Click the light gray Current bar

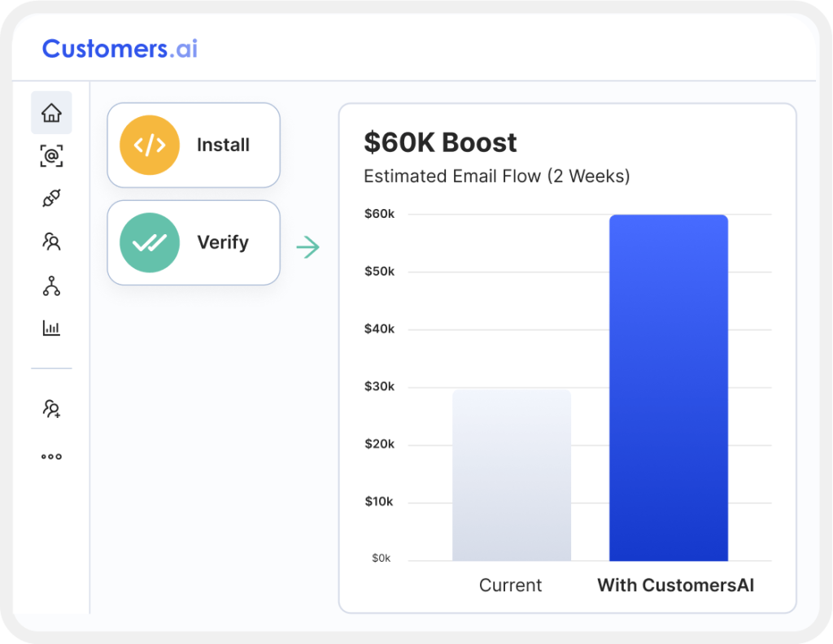pos(512,476)
